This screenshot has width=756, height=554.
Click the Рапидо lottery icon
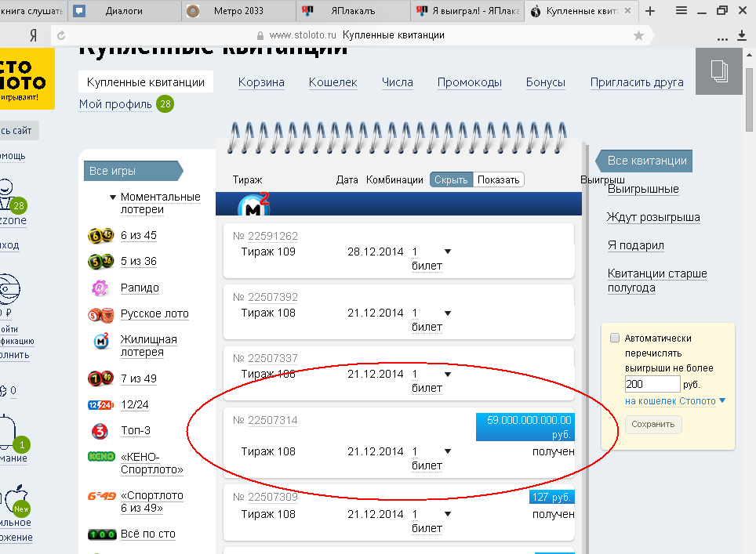click(100, 288)
